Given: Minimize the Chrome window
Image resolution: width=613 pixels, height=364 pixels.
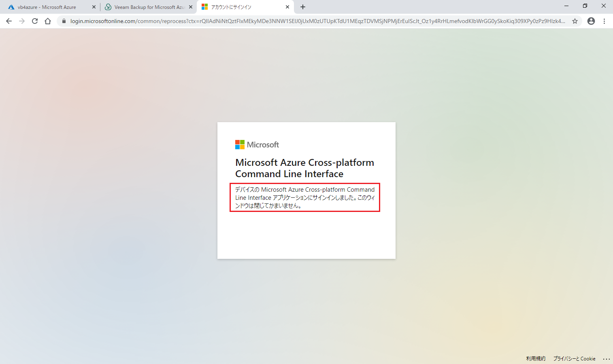Looking at the screenshot, I should (566, 6).
